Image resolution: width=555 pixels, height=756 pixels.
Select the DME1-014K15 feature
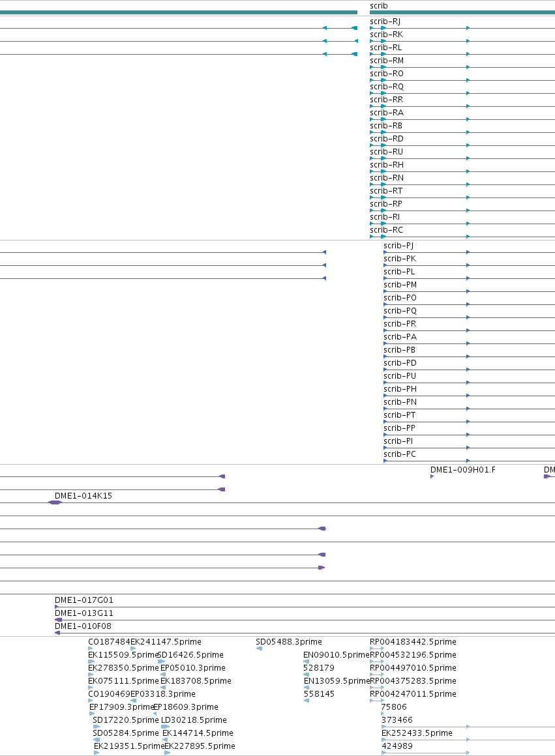coord(83,496)
